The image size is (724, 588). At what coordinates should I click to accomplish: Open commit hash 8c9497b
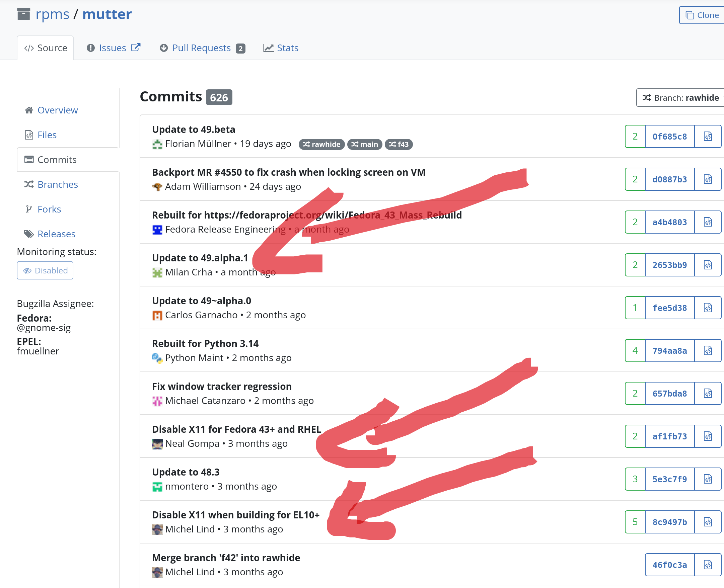point(670,522)
